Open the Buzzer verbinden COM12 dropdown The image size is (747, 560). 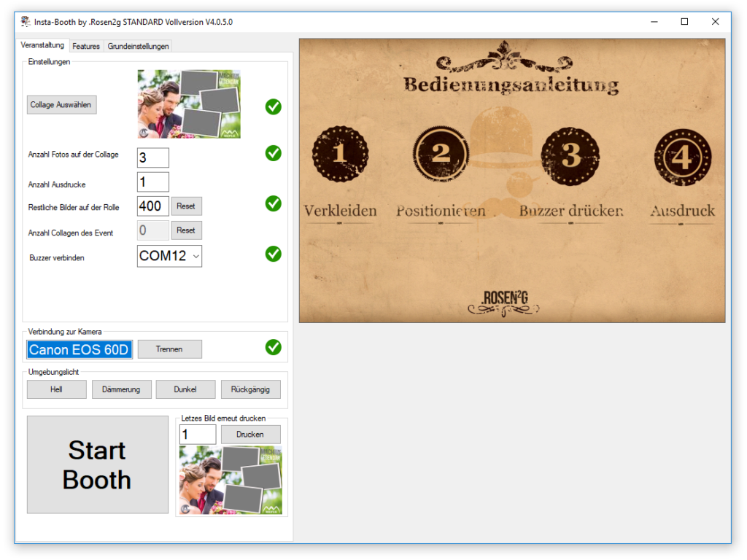coord(169,257)
